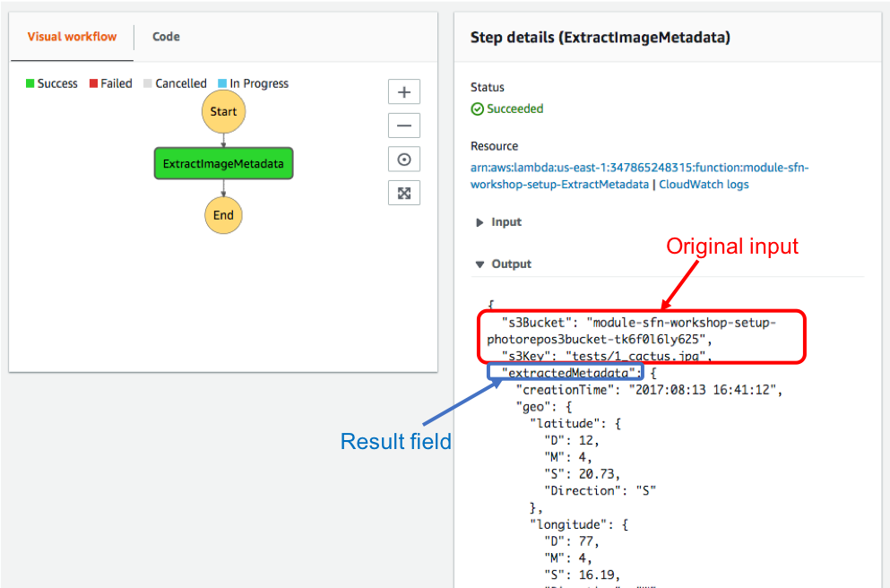
Task: Click the red Failed legend swatch
Action: tap(93, 83)
